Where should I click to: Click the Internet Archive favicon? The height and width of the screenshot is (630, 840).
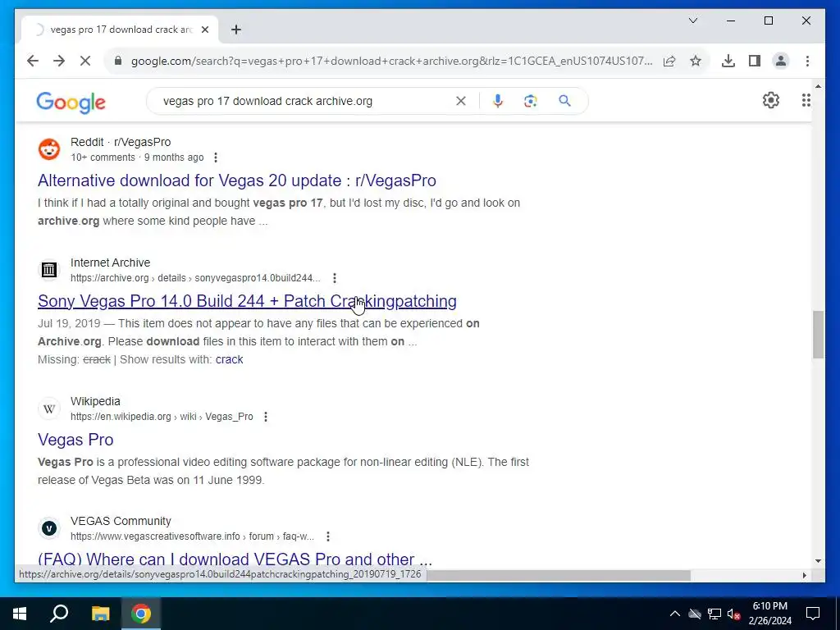pos(49,269)
